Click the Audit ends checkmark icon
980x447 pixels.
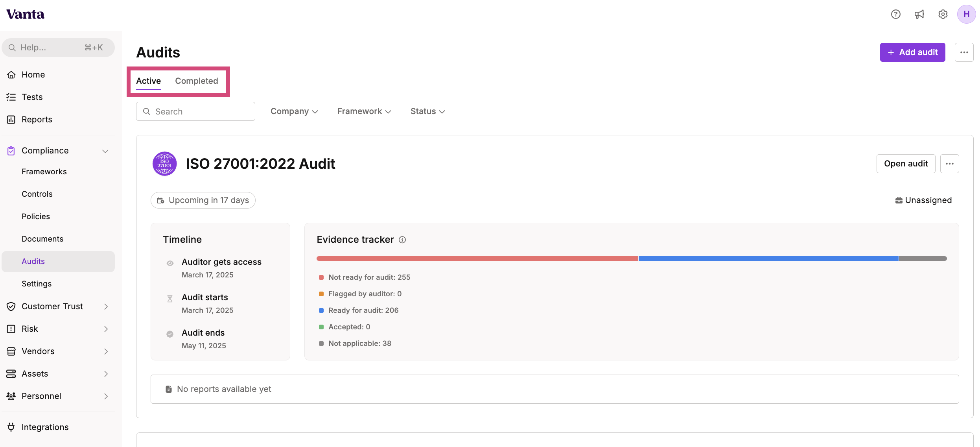point(170,334)
